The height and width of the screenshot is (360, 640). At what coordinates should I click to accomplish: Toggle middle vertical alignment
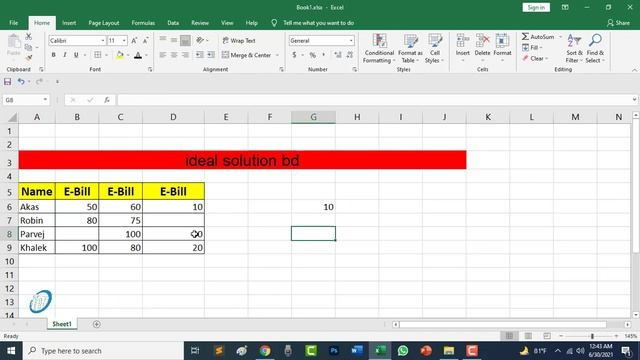tap(174, 40)
